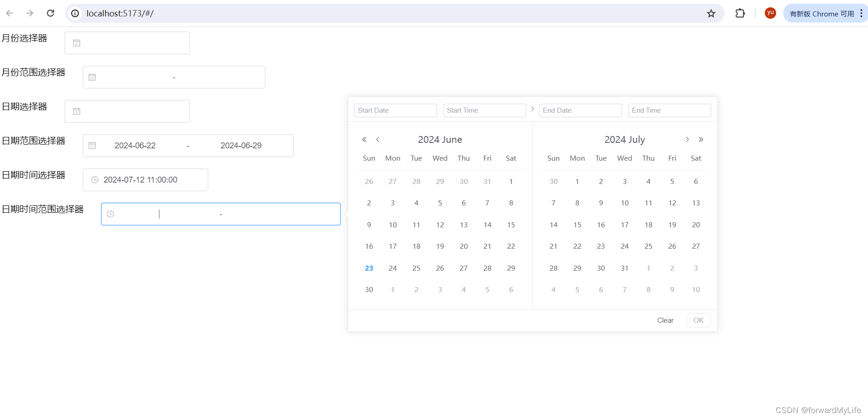The width and height of the screenshot is (868, 419).
Task: Click clock icon in datetime picker
Action: (x=95, y=180)
